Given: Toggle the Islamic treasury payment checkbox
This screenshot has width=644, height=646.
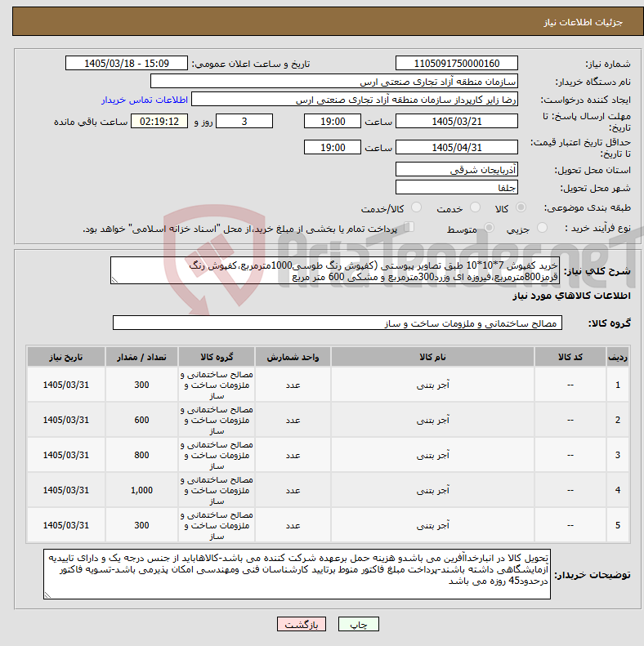Looking at the screenshot, I should click(409, 226).
